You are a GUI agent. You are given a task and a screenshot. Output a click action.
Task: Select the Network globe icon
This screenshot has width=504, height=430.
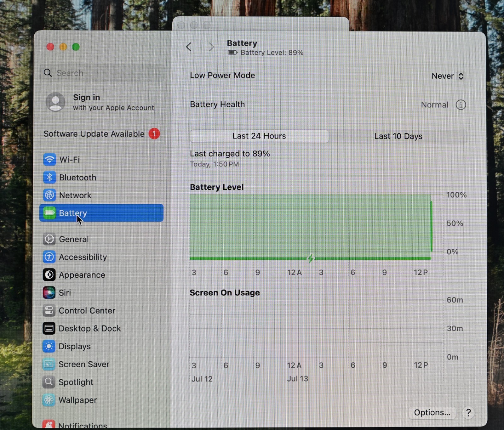(49, 195)
